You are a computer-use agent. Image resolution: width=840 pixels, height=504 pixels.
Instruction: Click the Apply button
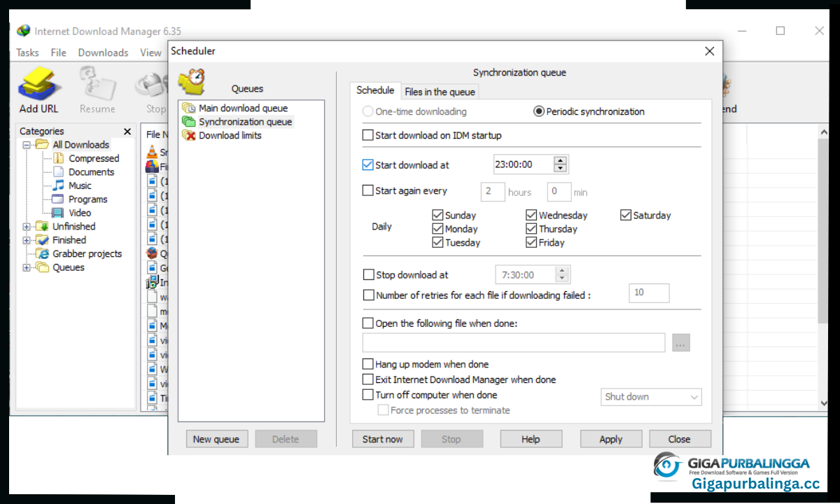click(610, 439)
